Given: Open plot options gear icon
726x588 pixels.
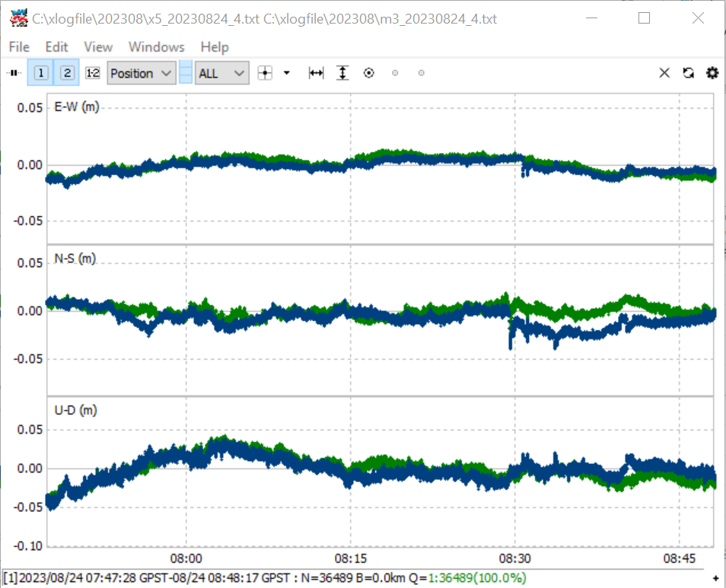Looking at the screenshot, I should pyautogui.click(x=712, y=73).
